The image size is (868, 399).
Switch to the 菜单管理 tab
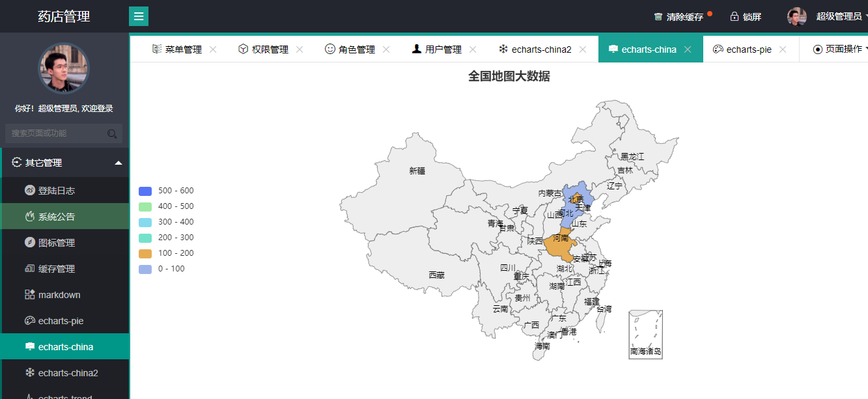(184, 49)
